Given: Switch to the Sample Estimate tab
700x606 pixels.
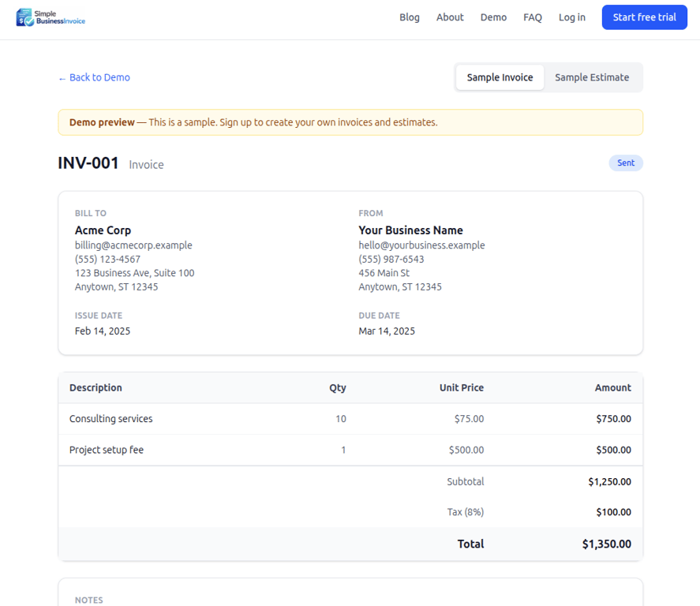Looking at the screenshot, I should point(592,77).
